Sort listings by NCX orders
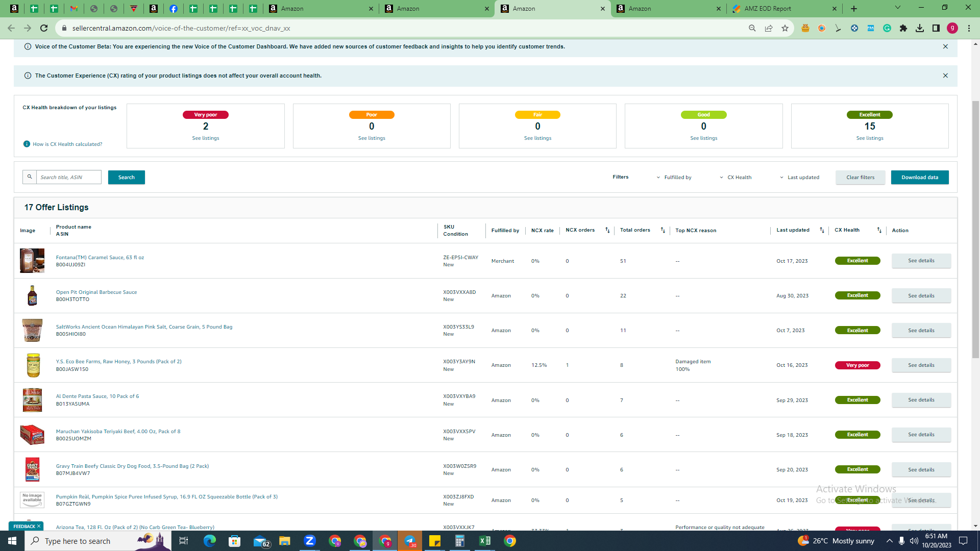 coord(607,230)
